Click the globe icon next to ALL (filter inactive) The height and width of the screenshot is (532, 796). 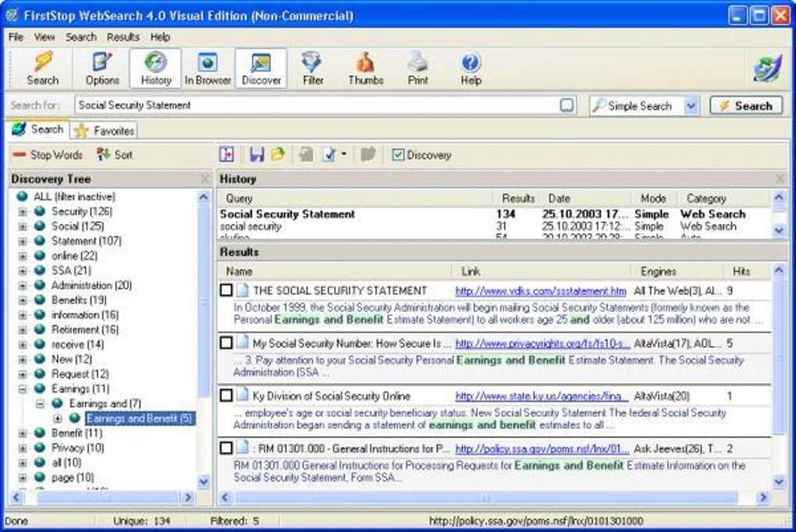(23, 197)
